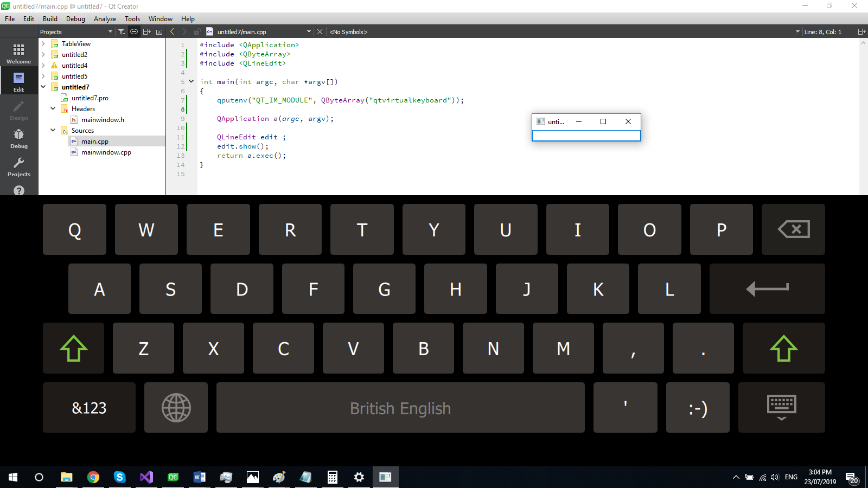
Task: Go back in navigation history
Action: coord(172,32)
